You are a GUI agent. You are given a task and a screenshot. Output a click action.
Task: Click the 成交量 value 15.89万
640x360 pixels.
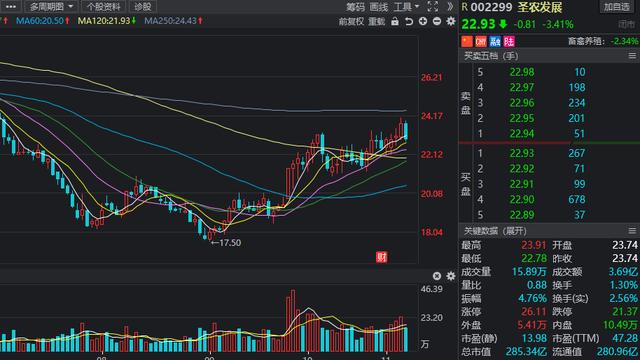[x=529, y=272]
